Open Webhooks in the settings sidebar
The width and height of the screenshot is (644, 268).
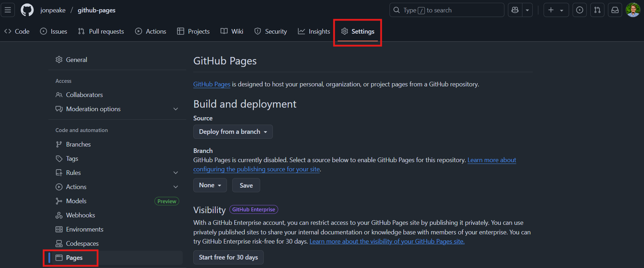(x=80, y=215)
